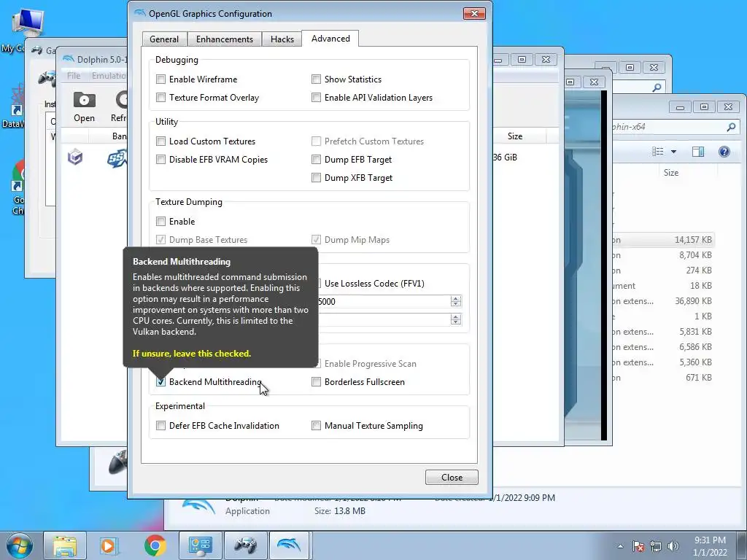747x560 pixels.
Task: Enable Manual Texture Sampling
Action: point(317,426)
